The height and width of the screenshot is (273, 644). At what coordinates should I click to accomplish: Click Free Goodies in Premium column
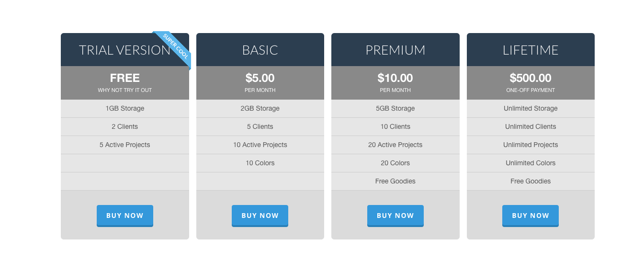pos(395,182)
